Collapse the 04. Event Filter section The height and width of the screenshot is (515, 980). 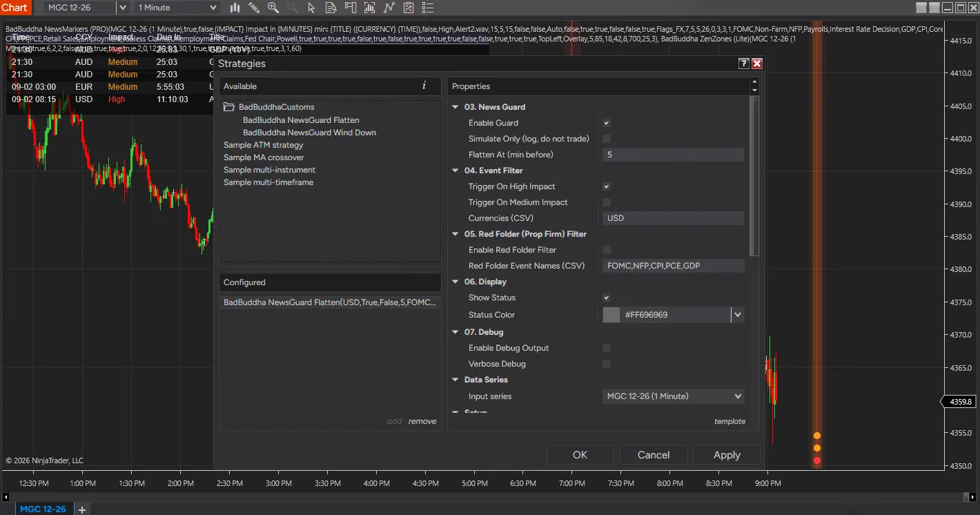coord(455,171)
